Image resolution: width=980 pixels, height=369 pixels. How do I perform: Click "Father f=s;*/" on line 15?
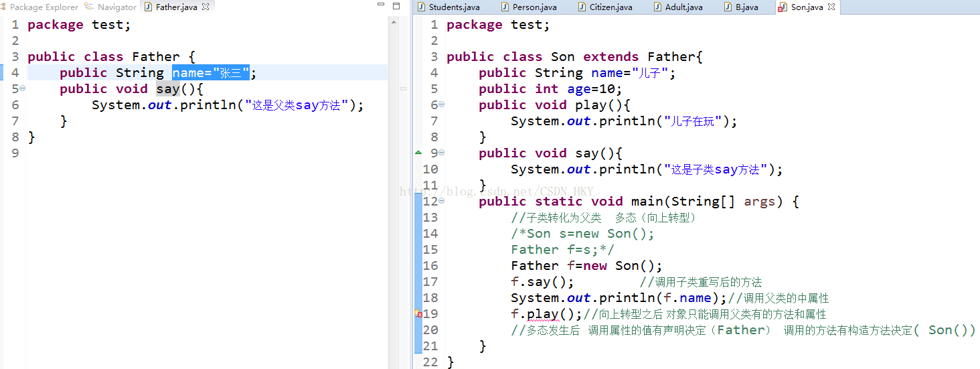tap(562, 250)
